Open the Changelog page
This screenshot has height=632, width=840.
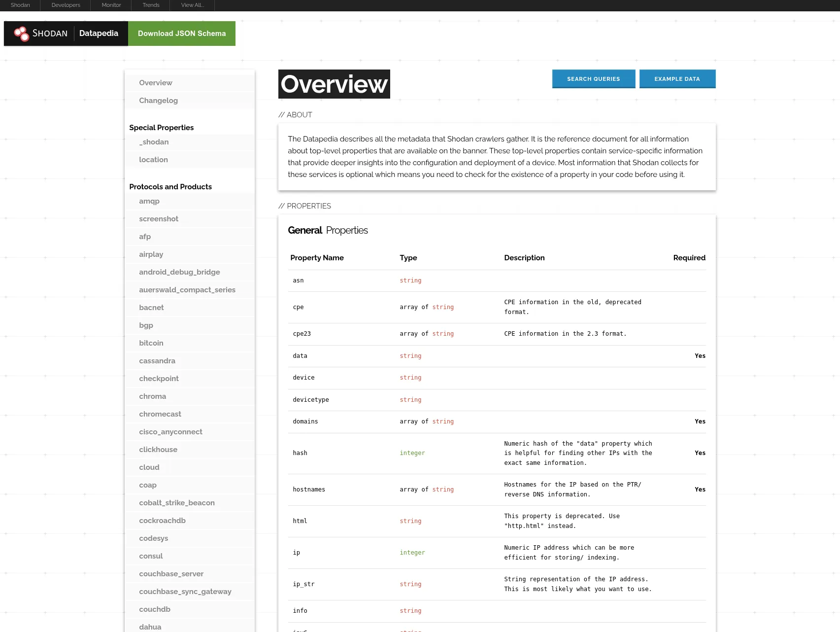158,100
